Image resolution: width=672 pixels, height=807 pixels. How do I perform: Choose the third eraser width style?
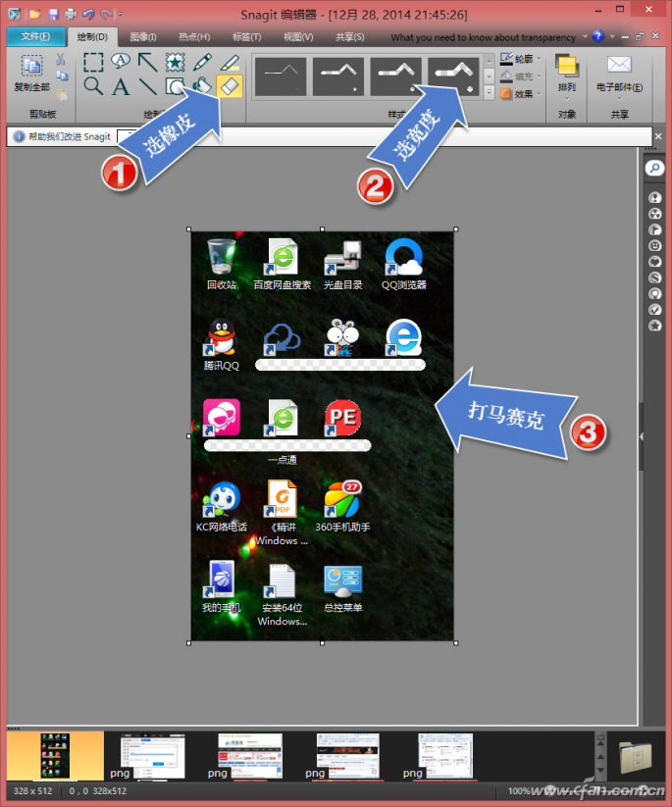(396, 76)
